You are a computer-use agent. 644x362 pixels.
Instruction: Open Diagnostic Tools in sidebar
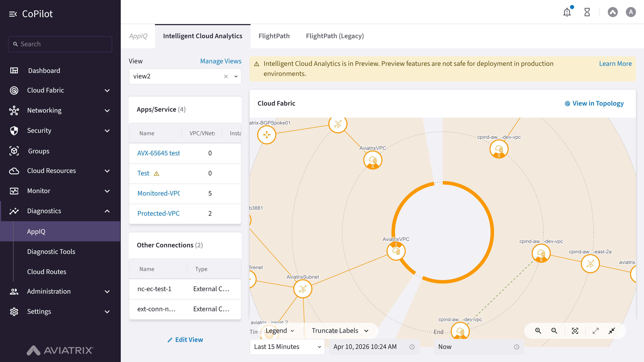[51, 251]
